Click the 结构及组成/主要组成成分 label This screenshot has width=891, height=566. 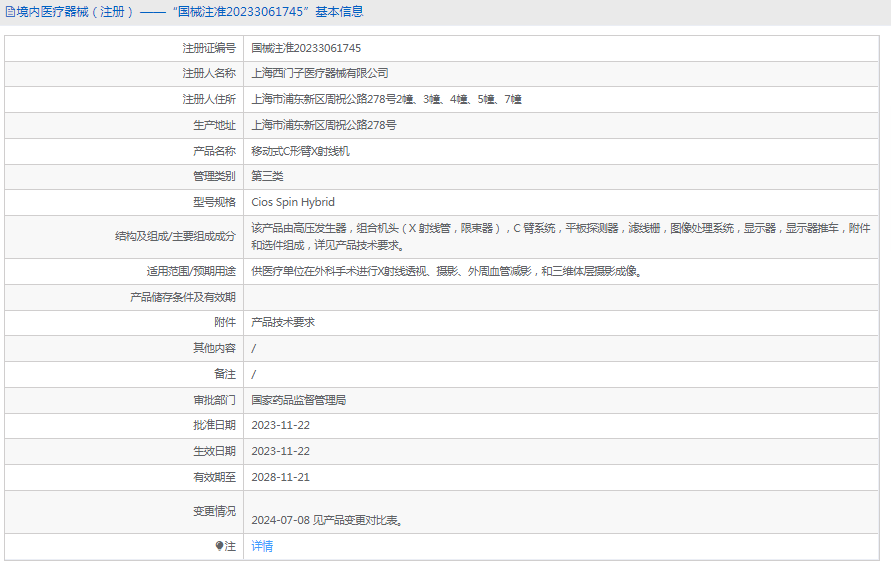[176, 236]
